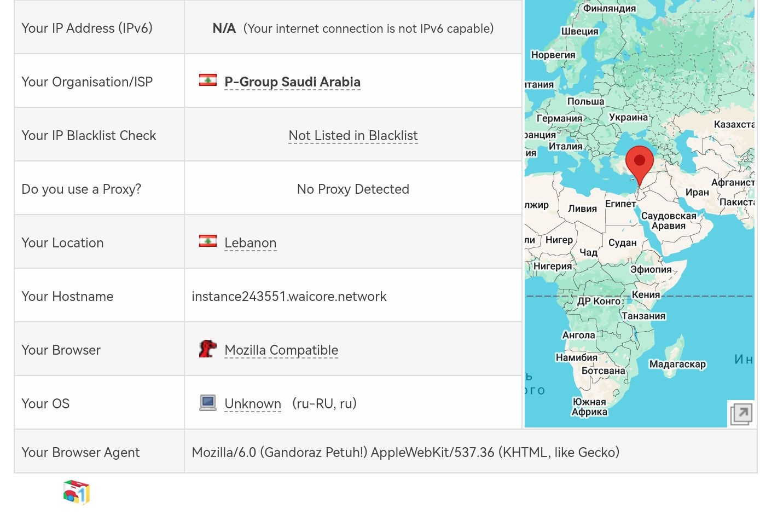Screen dimensions: 760x532
Task: Click the Мадагаскар label on the map
Action: [677, 364]
